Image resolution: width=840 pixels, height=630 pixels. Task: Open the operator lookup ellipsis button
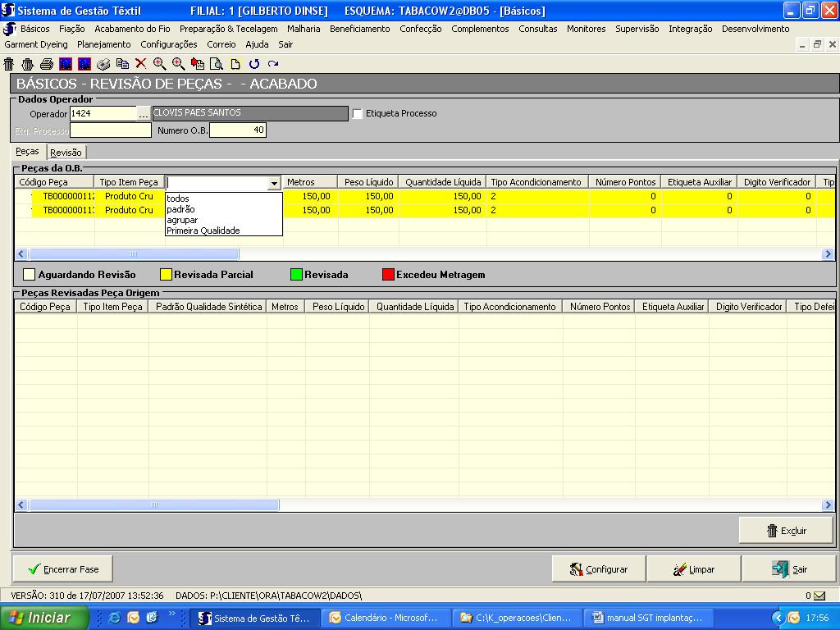tap(144, 114)
